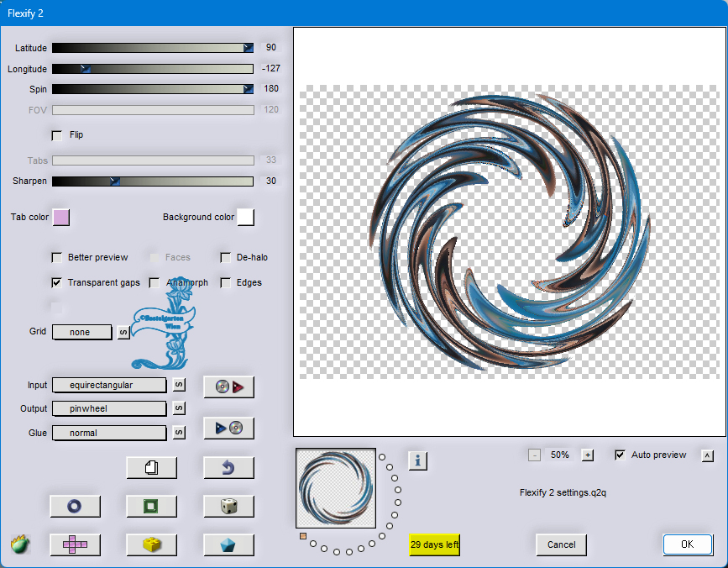728x568 pixels.
Task: Click the OK button
Action: tap(688, 544)
